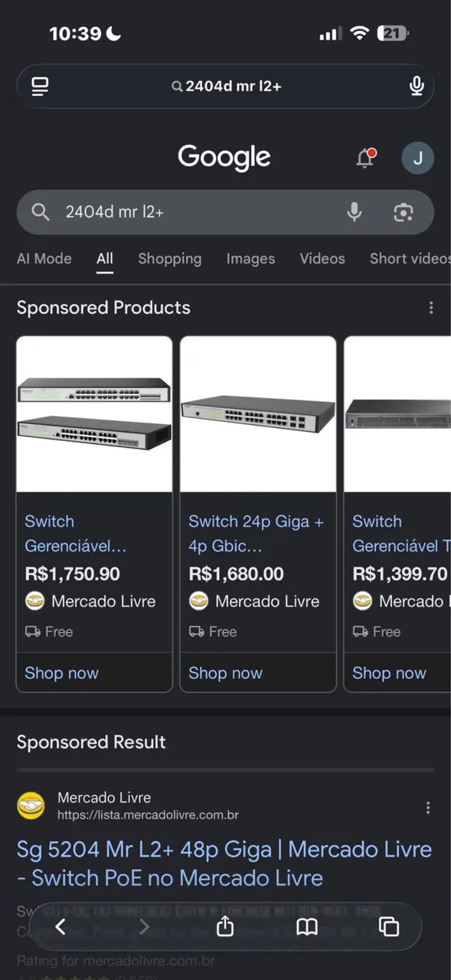Tap the product image of R$1,680.00 switch

258,414
